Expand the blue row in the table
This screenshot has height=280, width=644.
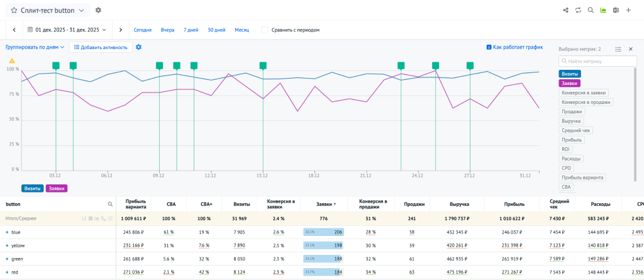pyautogui.click(x=7, y=232)
